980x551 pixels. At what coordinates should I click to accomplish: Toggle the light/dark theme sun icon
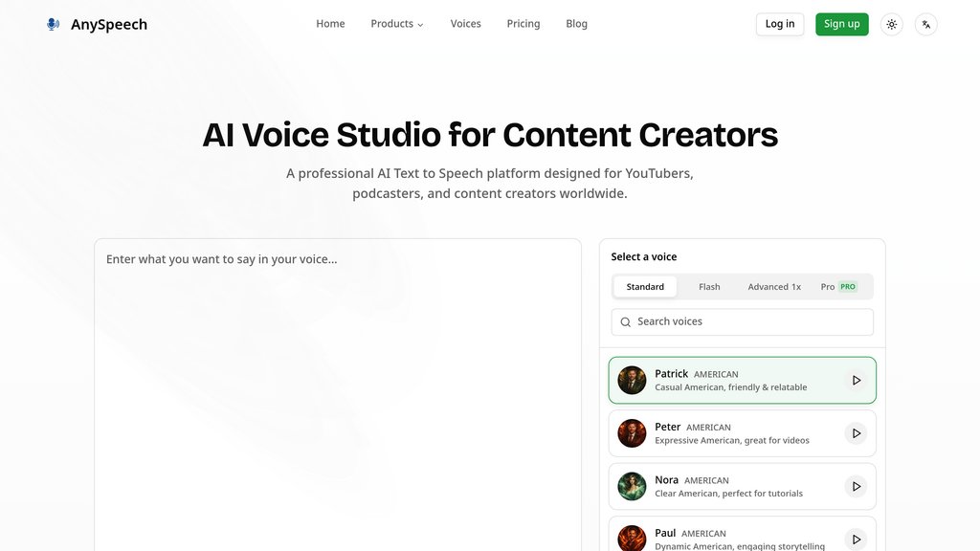pos(892,24)
